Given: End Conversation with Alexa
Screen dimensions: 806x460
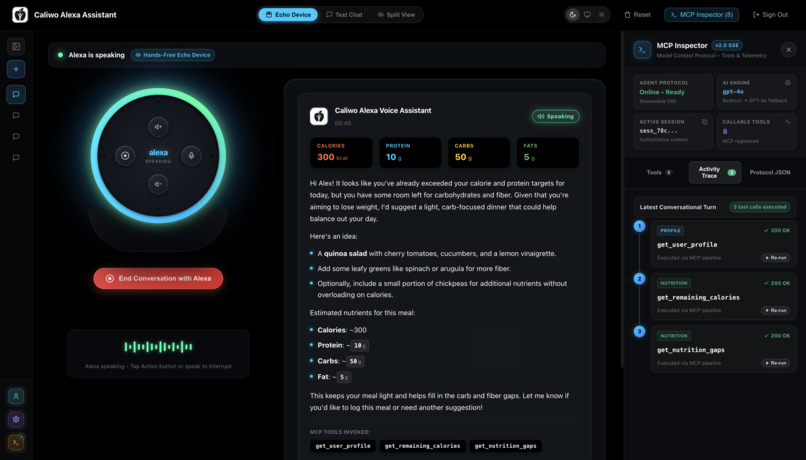Looking at the screenshot, I should pyautogui.click(x=158, y=278).
